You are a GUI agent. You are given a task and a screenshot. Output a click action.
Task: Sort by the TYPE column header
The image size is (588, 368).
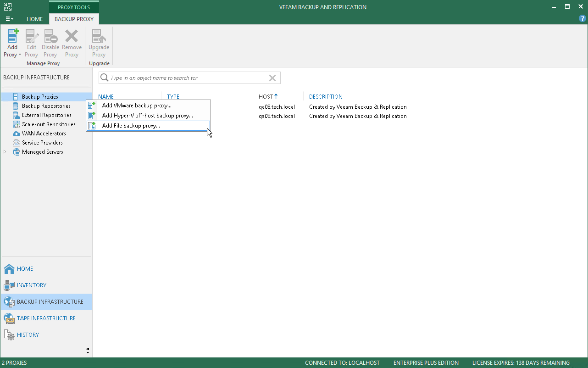click(173, 97)
